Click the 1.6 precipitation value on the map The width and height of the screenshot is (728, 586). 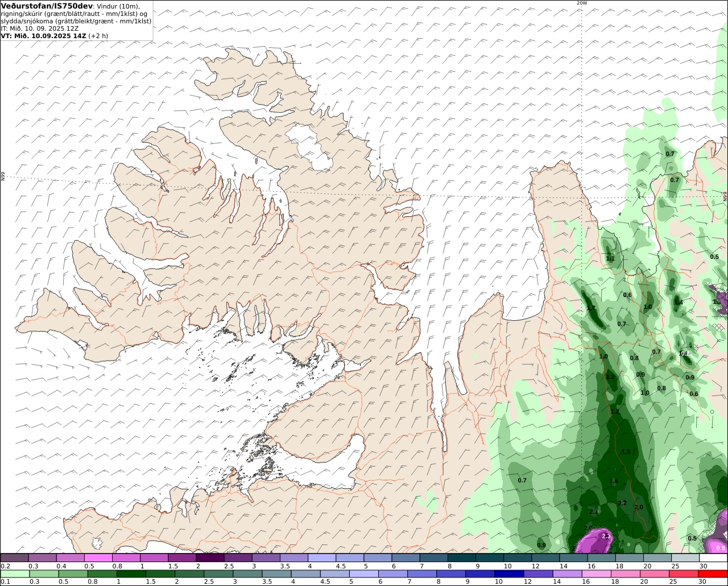click(614, 481)
